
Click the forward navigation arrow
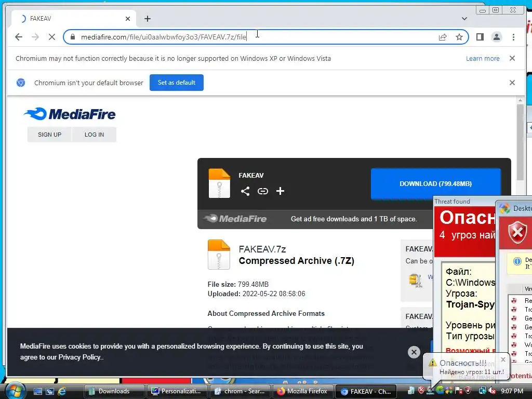point(35,37)
